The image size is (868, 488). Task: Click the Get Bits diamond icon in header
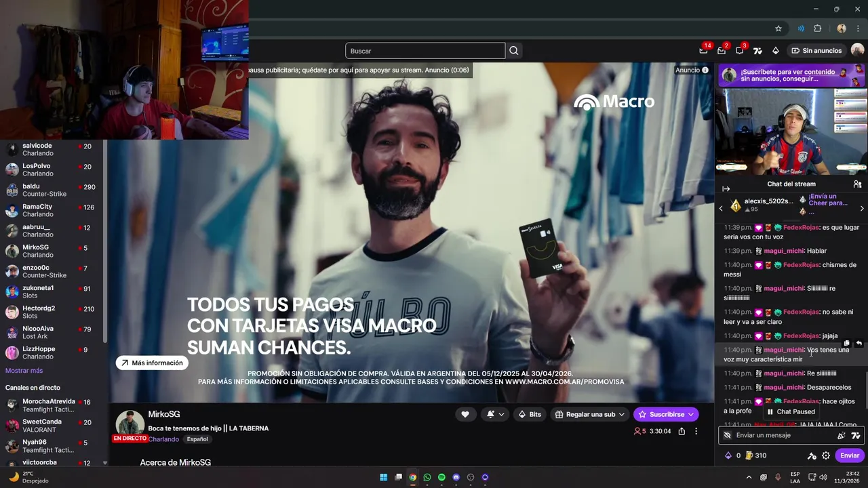pyautogui.click(x=776, y=51)
